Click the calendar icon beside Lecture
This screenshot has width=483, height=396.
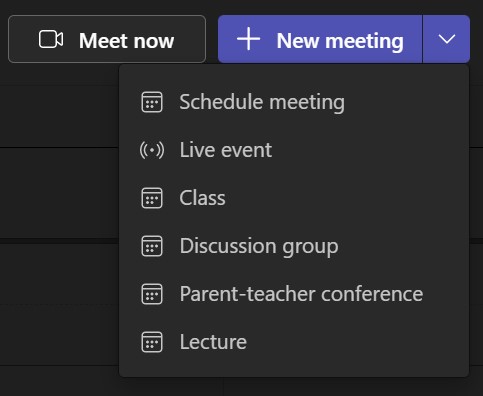(x=152, y=342)
